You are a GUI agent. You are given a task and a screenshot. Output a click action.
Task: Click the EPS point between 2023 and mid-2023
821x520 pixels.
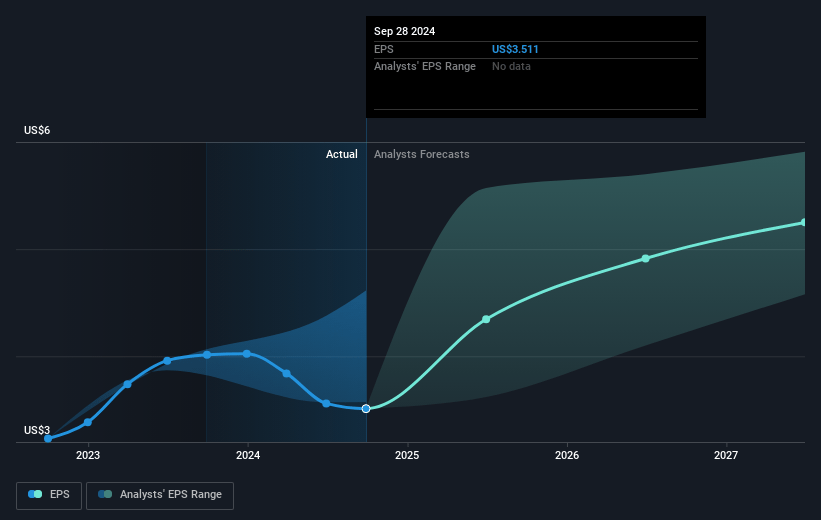point(127,384)
